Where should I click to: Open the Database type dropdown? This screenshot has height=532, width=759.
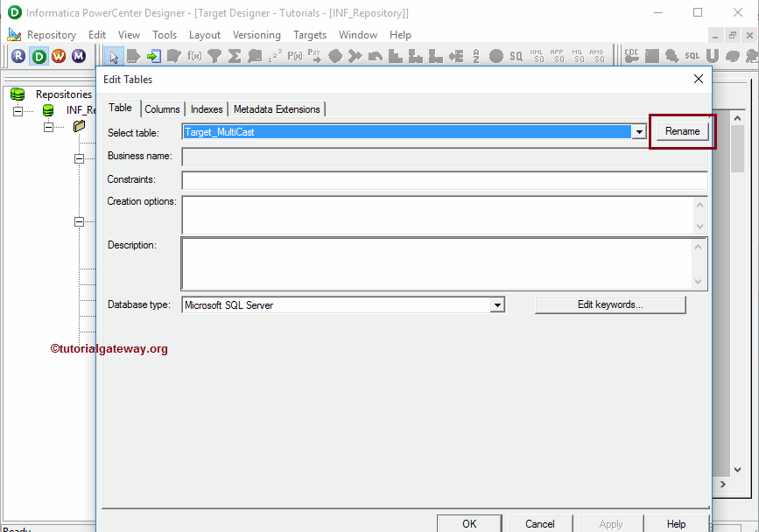coord(496,304)
